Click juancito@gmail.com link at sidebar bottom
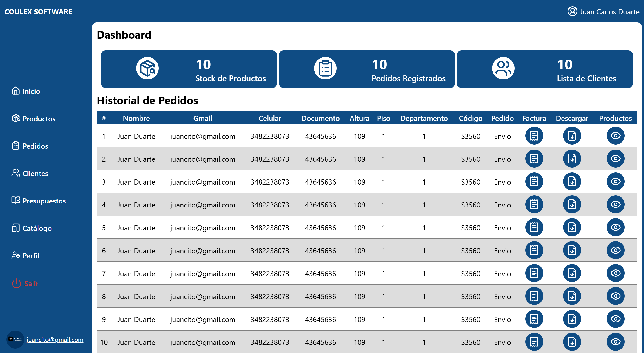Image resolution: width=644 pixels, height=353 pixels. click(55, 340)
